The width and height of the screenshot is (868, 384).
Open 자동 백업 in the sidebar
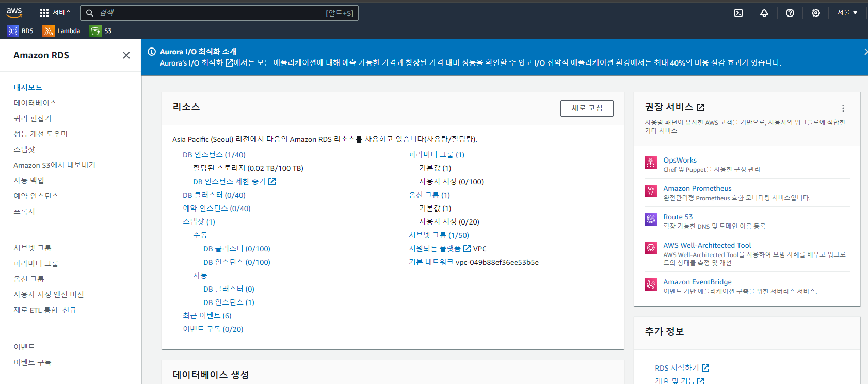(x=29, y=180)
